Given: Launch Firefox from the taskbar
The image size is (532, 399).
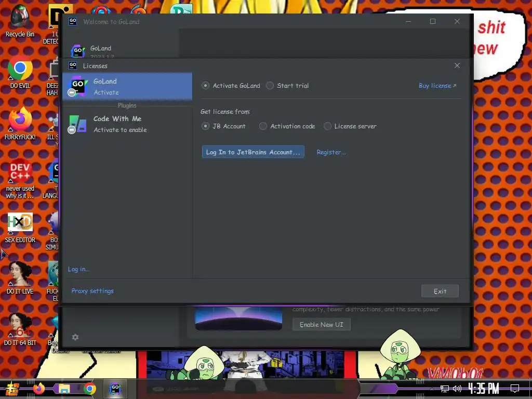Looking at the screenshot, I should (x=38, y=389).
